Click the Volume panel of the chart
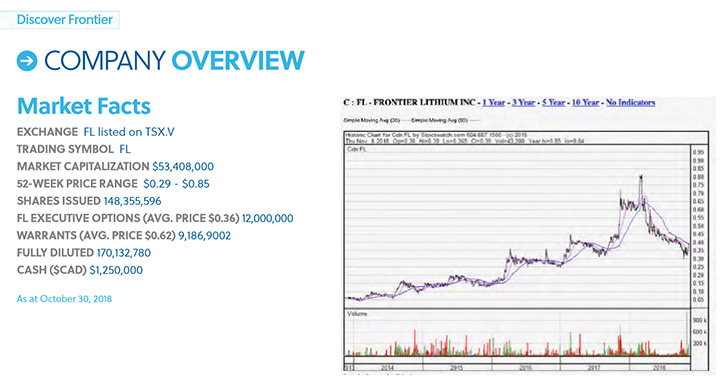 pos(517,333)
